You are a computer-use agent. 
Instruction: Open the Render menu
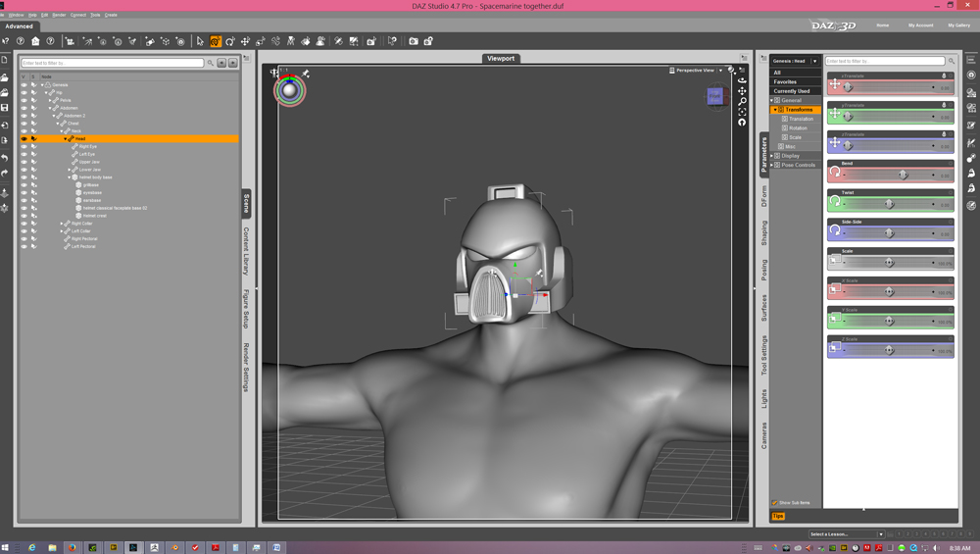point(59,15)
